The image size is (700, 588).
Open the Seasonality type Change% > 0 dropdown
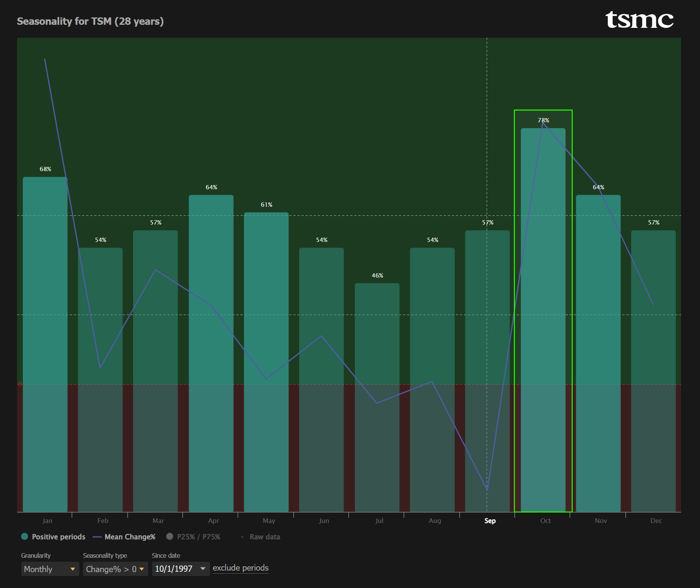[x=115, y=569]
